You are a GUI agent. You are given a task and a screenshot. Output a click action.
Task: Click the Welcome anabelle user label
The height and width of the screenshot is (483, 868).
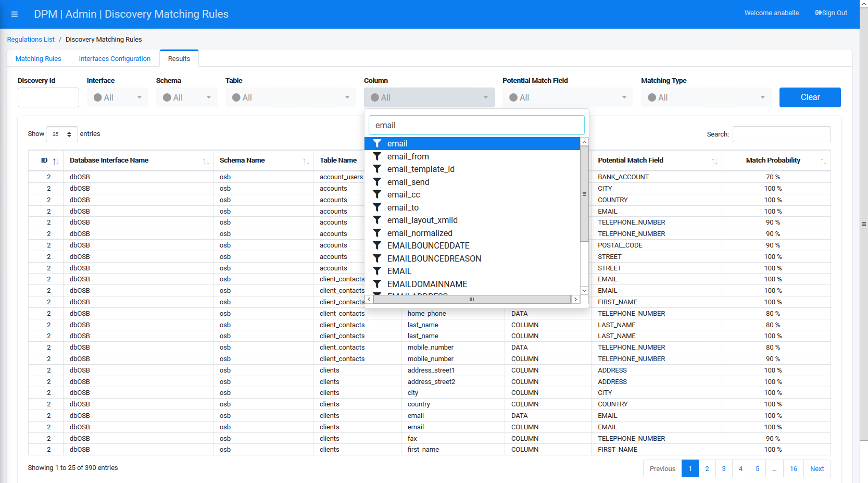(x=771, y=13)
